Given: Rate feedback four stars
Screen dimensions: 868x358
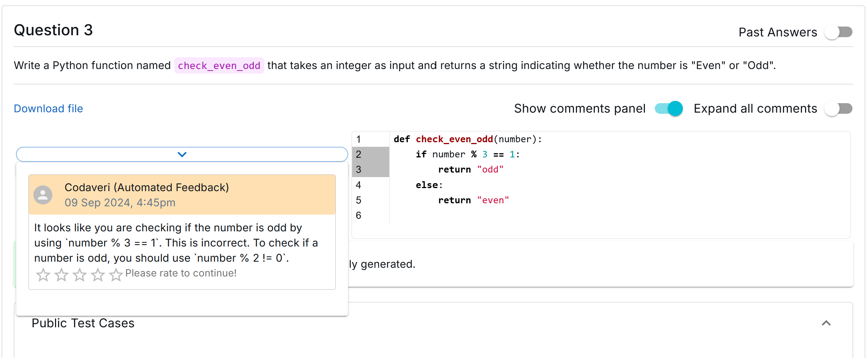Looking at the screenshot, I should [x=98, y=275].
